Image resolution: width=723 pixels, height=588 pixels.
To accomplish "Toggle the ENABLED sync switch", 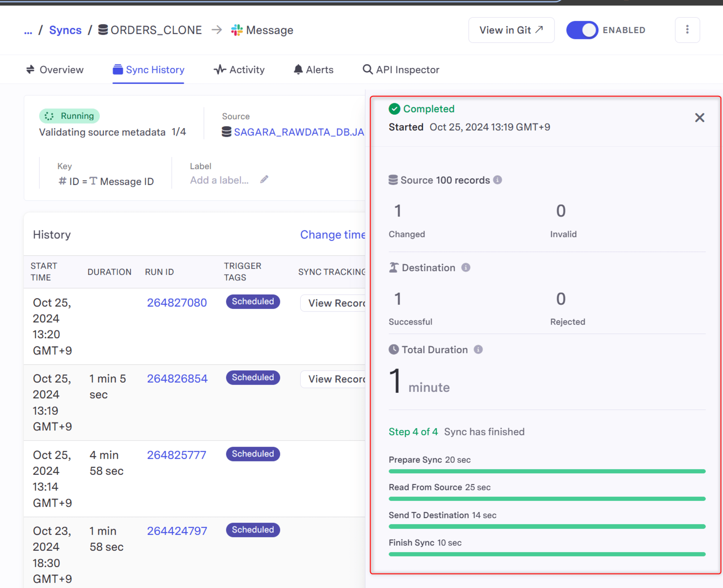I will (x=582, y=30).
